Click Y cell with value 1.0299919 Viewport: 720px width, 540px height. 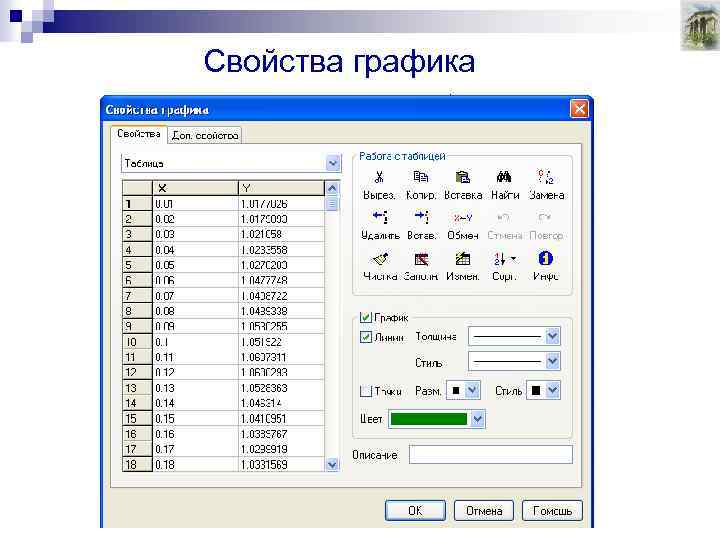(281, 450)
